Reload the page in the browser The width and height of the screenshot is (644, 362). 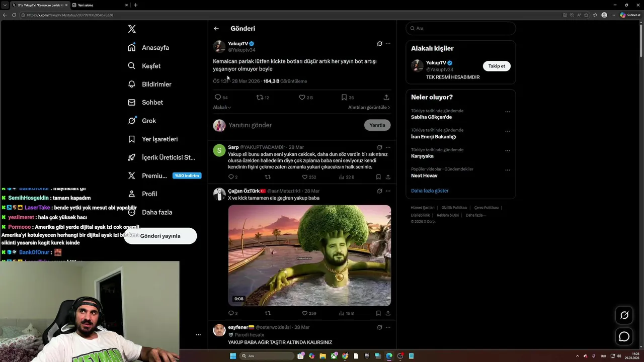(14, 15)
